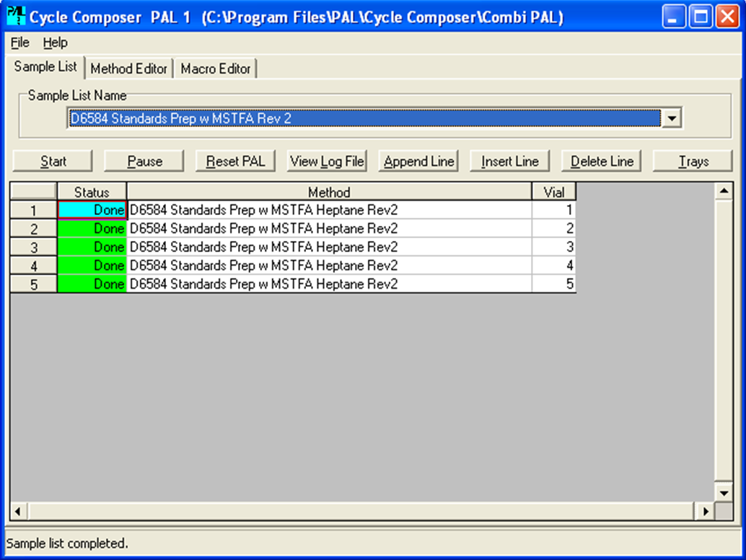Viewport: 746px width, 560px height.
Task: Click the 'Sample list completed.' status bar text
Action: click(67, 543)
